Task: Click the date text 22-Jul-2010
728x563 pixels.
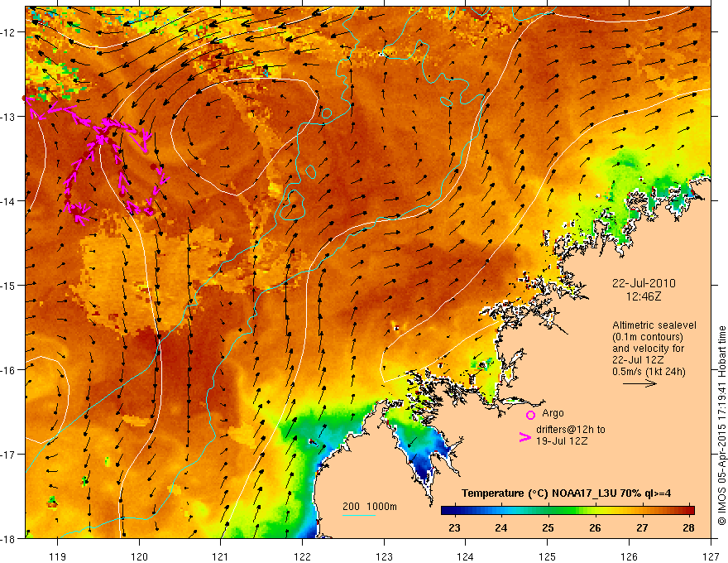Action: 644,283
